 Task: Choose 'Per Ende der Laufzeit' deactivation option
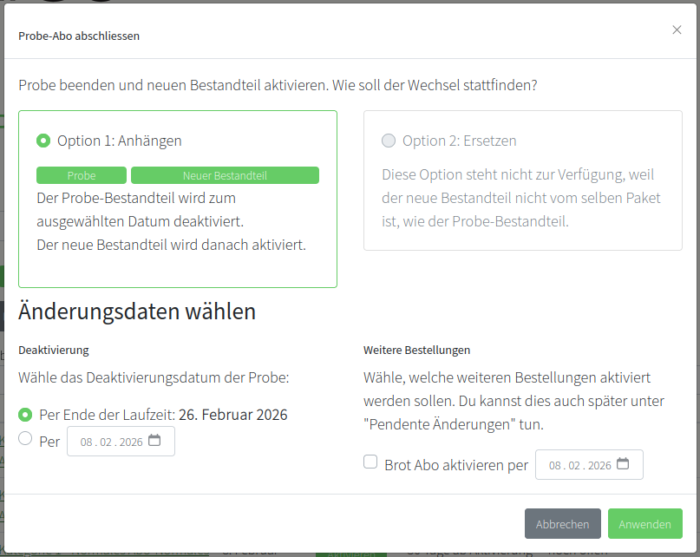pos(25,414)
